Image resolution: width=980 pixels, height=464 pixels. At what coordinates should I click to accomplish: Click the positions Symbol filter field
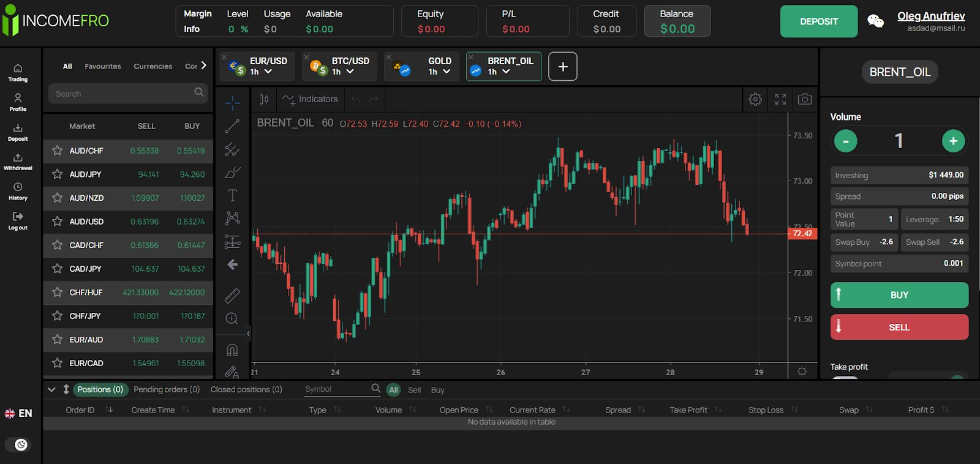click(x=343, y=389)
